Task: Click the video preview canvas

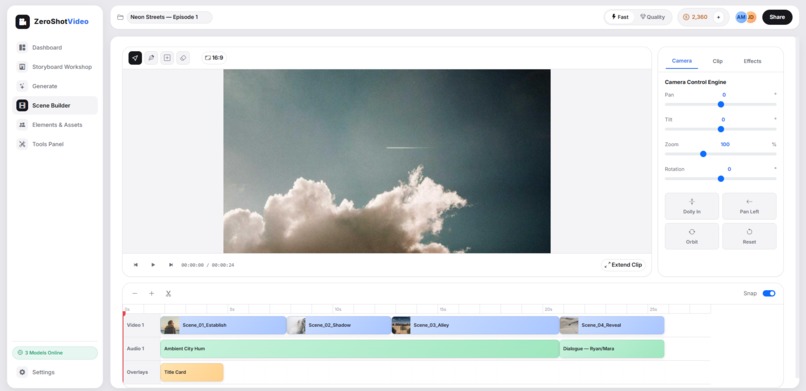Action: (387, 161)
